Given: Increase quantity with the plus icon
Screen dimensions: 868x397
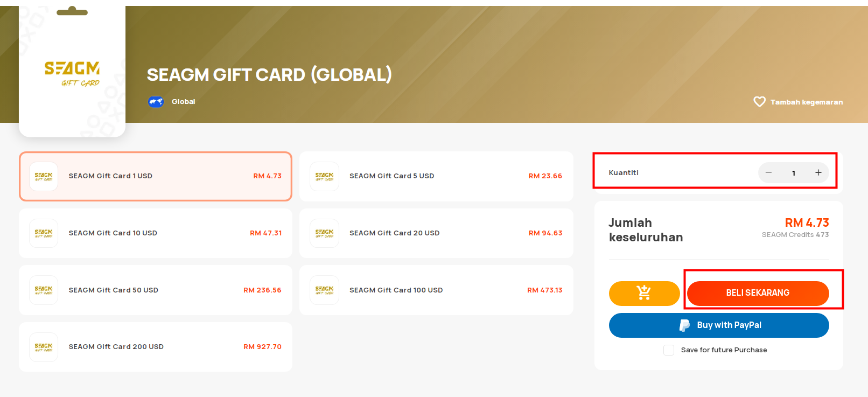Looking at the screenshot, I should click(x=818, y=172).
